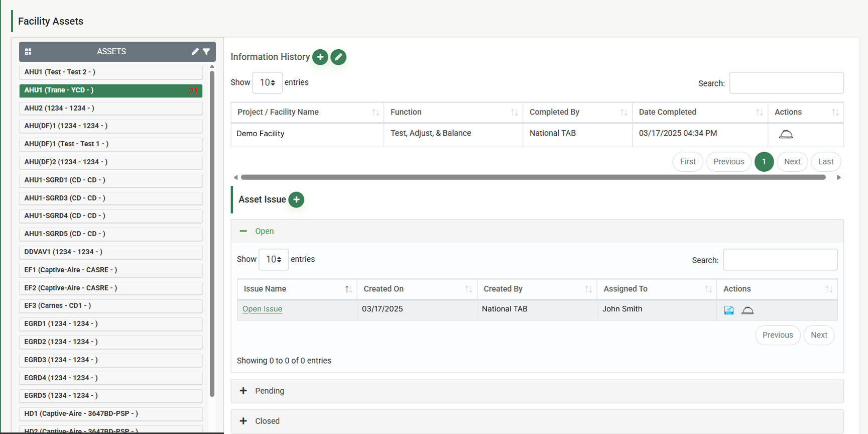The image size is (868, 434).
Task: Select asset AHU1 (Test - Test 2 - )
Action: [111, 72]
